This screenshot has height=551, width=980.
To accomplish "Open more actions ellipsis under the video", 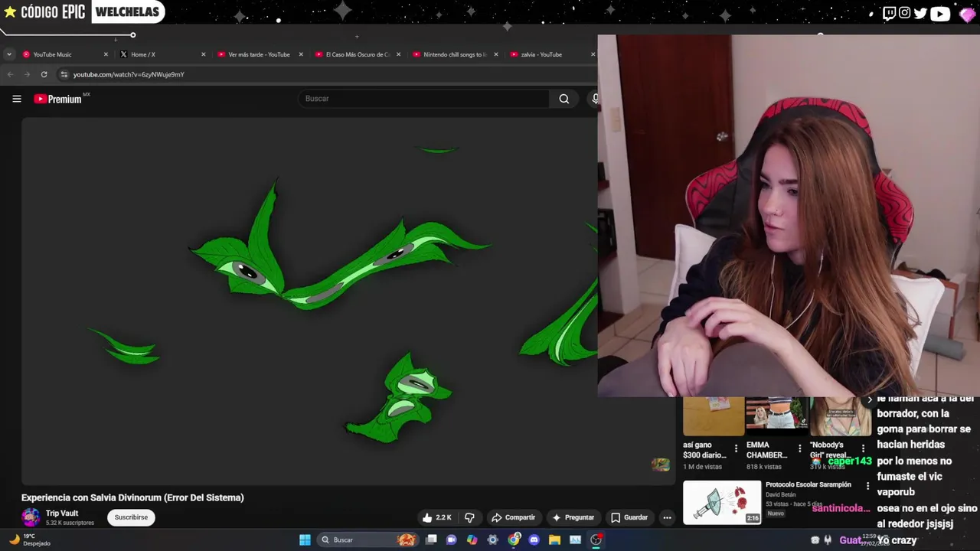I will coord(667,517).
